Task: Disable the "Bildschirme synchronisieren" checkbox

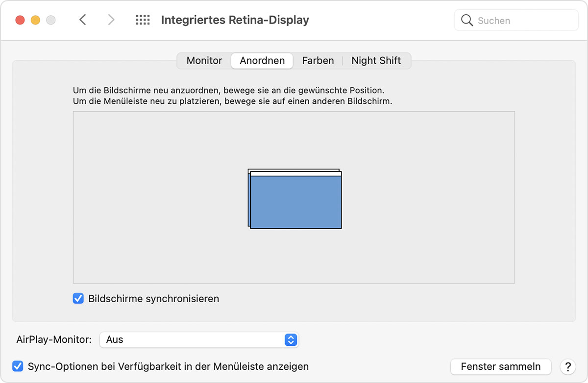Action: pos(78,298)
